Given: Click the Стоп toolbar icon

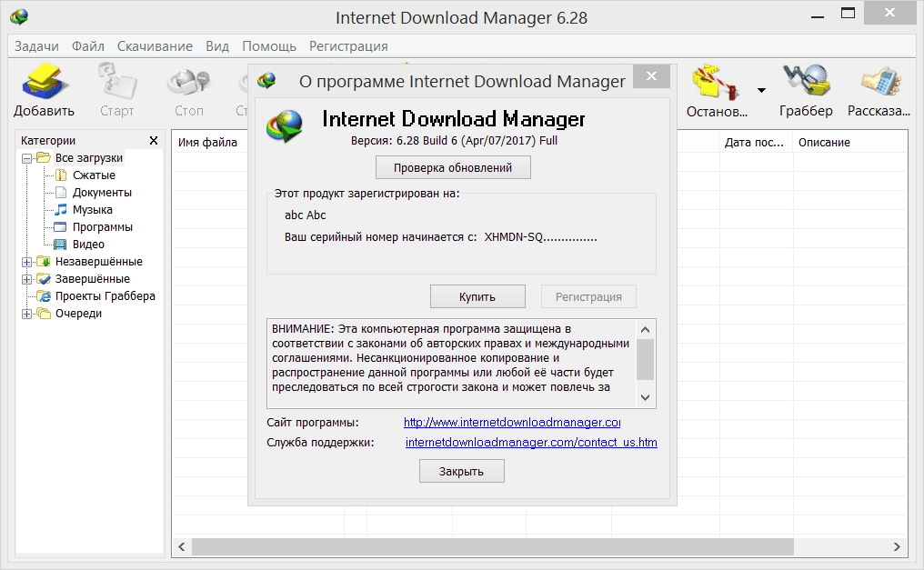Looking at the screenshot, I should (188, 83).
